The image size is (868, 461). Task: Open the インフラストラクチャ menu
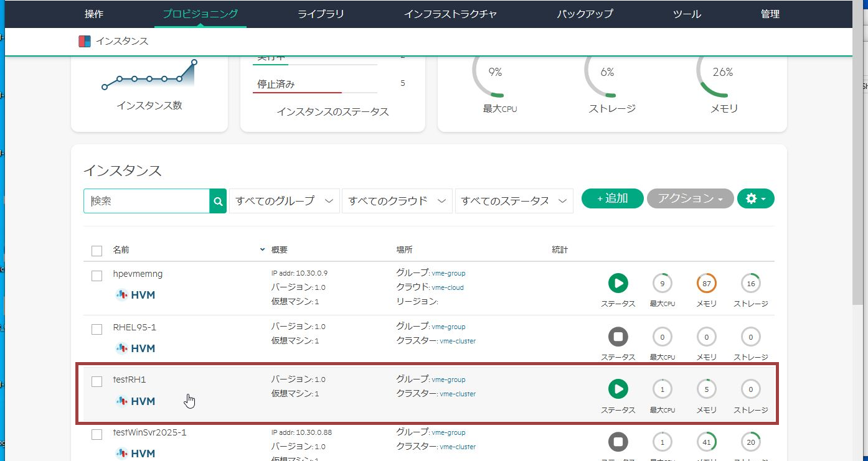[450, 14]
